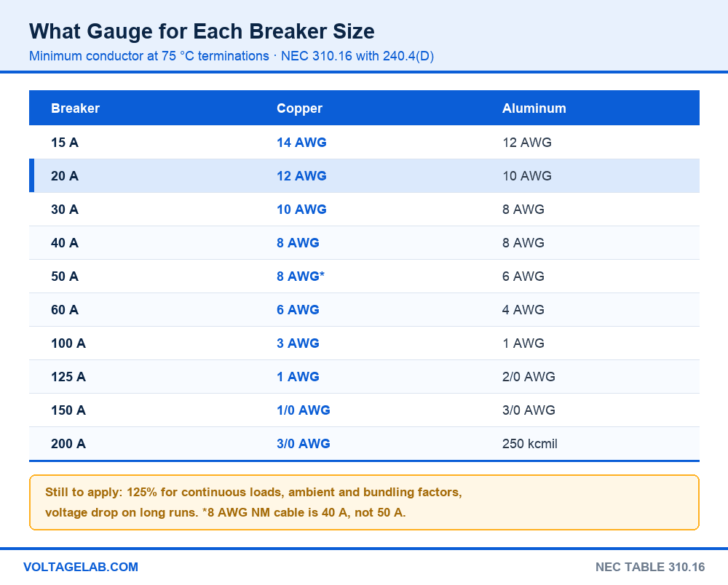Select the Breaker column header
728x585 pixels.
(75, 108)
